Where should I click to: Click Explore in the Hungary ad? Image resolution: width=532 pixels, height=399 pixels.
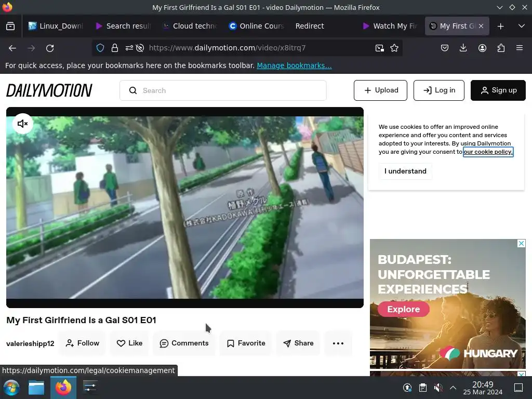pyautogui.click(x=403, y=309)
